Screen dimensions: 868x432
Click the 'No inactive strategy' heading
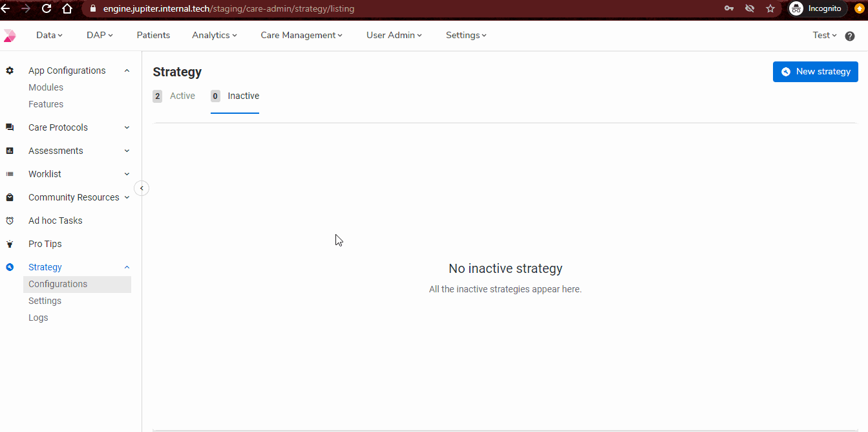[505, 268]
